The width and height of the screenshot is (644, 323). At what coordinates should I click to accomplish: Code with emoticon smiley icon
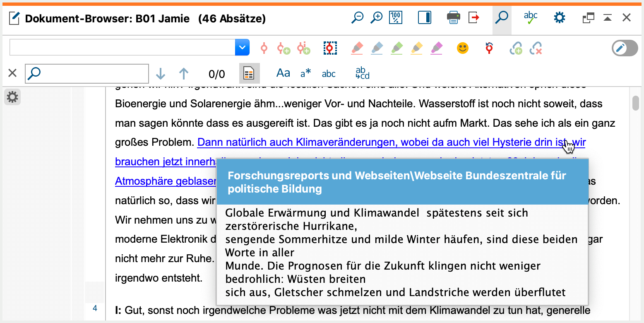463,48
